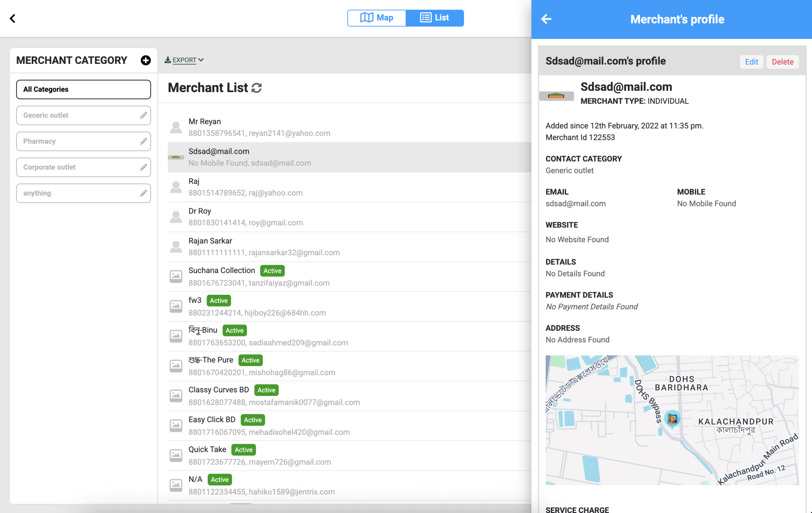Filter by Generic outlet category
This screenshot has width=812, height=513.
(x=75, y=115)
